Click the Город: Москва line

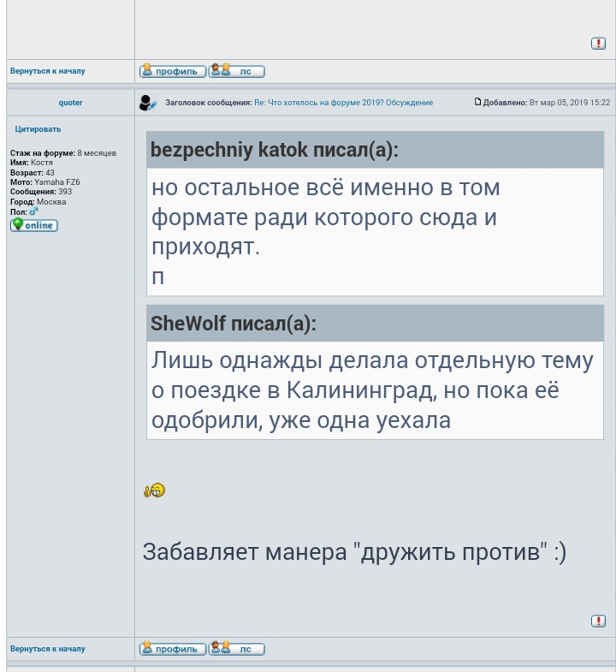(38, 202)
